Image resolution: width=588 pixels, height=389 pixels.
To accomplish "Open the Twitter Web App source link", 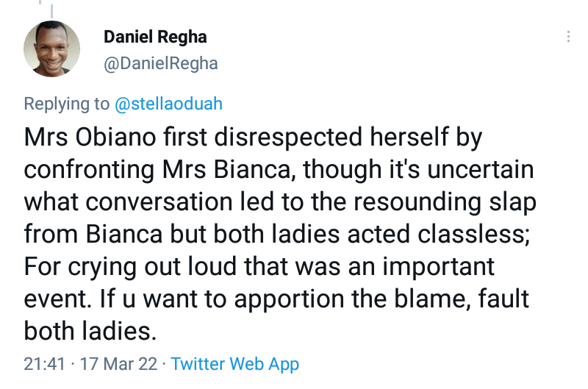I will [234, 363].
